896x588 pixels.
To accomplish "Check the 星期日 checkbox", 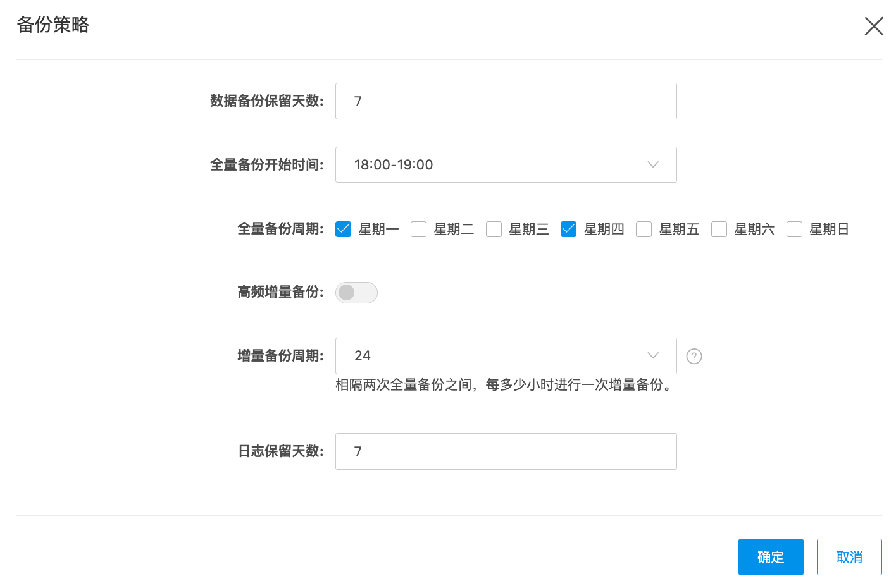I will (x=794, y=229).
